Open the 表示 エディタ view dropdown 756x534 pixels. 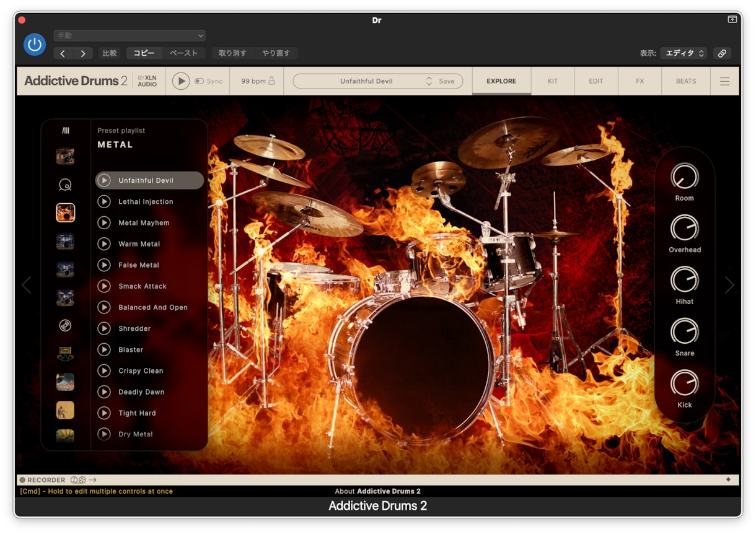point(683,53)
